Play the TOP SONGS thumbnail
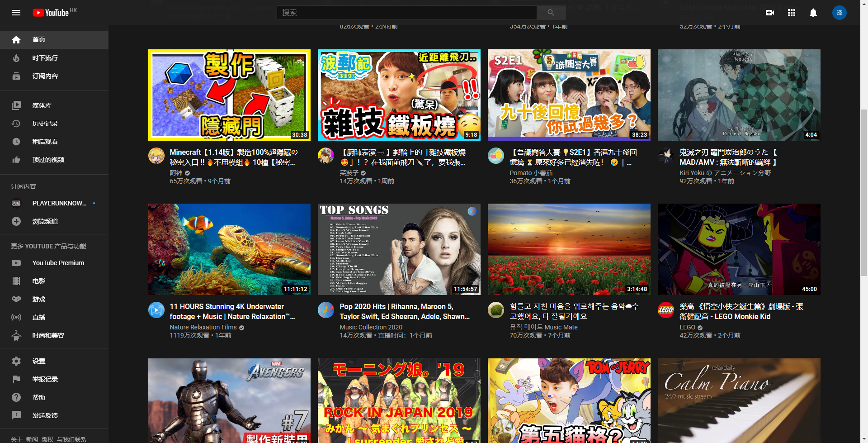 [399, 249]
